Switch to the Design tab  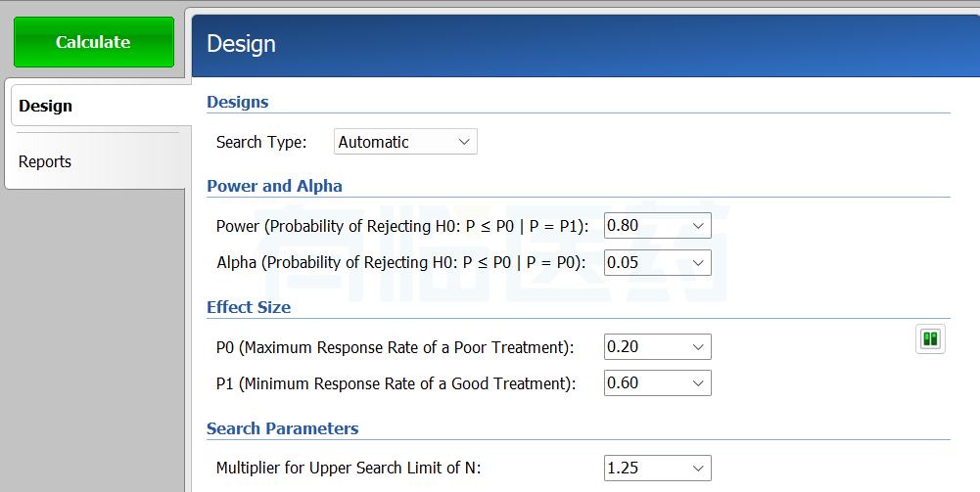click(46, 106)
